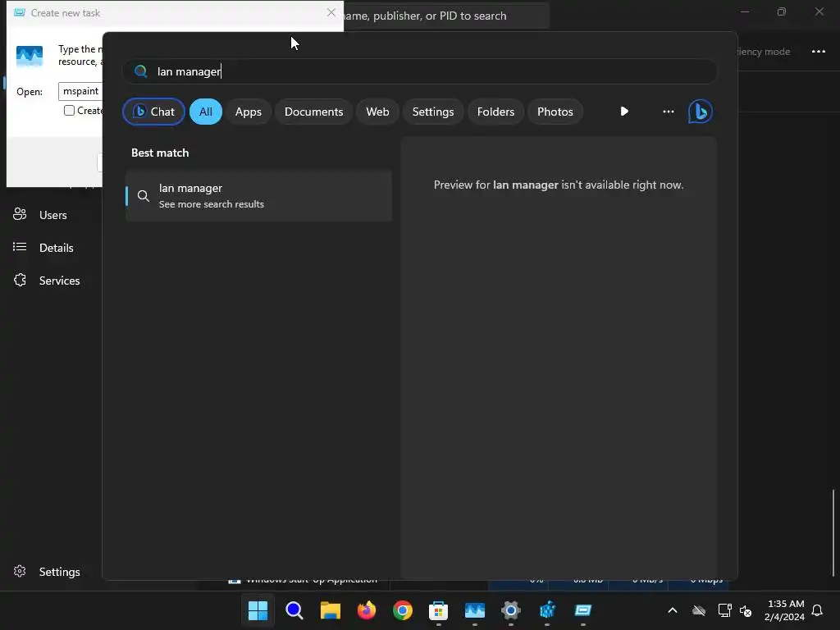840x630 pixels.
Task: Click the Services puzzle icon
Action: click(20, 280)
